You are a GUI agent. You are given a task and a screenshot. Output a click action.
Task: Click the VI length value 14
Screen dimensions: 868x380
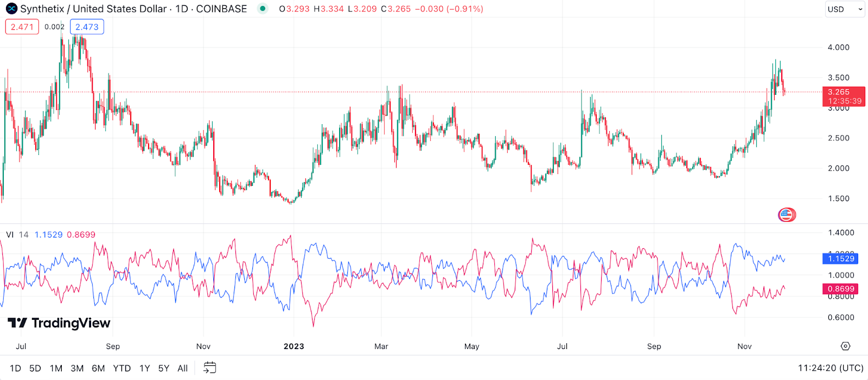(x=24, y=235)
